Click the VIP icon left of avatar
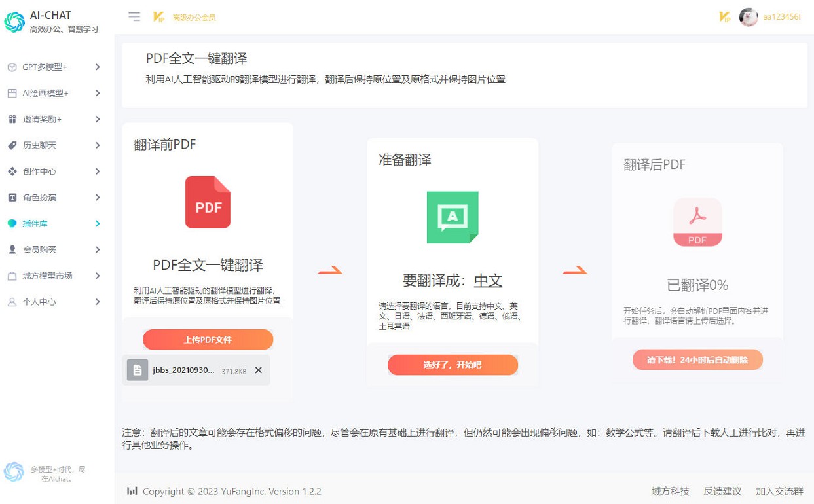814x504 pixels. tap(725, 17)
